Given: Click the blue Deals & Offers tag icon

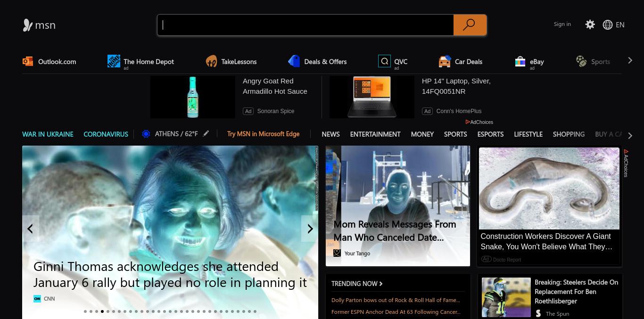Looking at the screenshot, I should pos(294,61).
